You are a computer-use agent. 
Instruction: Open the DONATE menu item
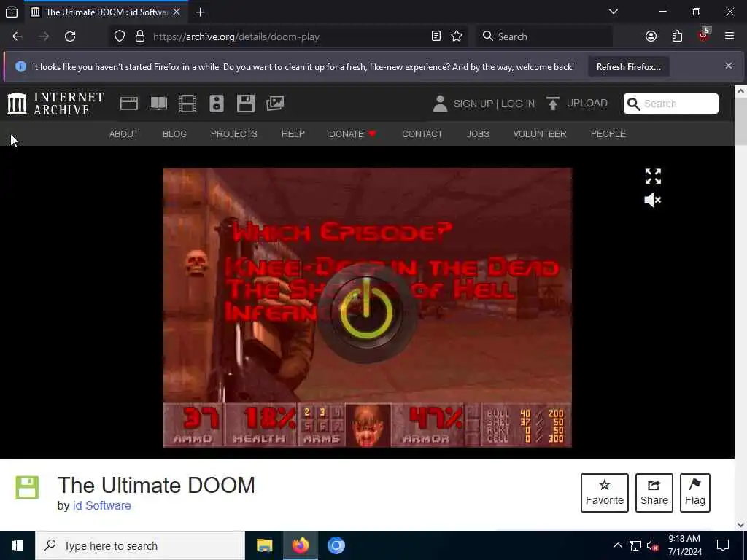pyautogui.click(x=352, y=134)
